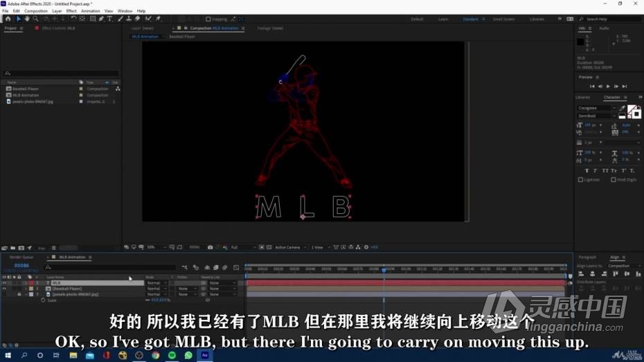Switch to the Effect Controls MLB tab
Viewport: 644px width, 362px height.
click(58, 28)
